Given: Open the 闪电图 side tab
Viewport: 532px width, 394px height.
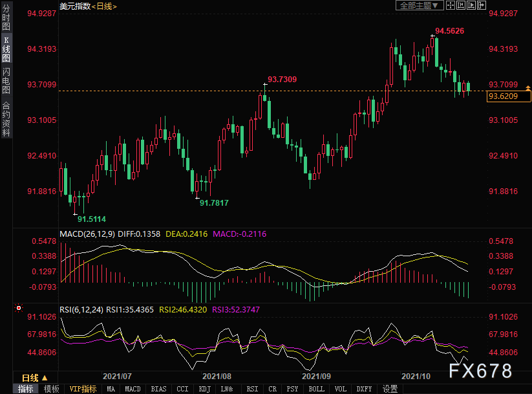Looking at the screenshot, I should pyautogui.click(x=6, y=80).
